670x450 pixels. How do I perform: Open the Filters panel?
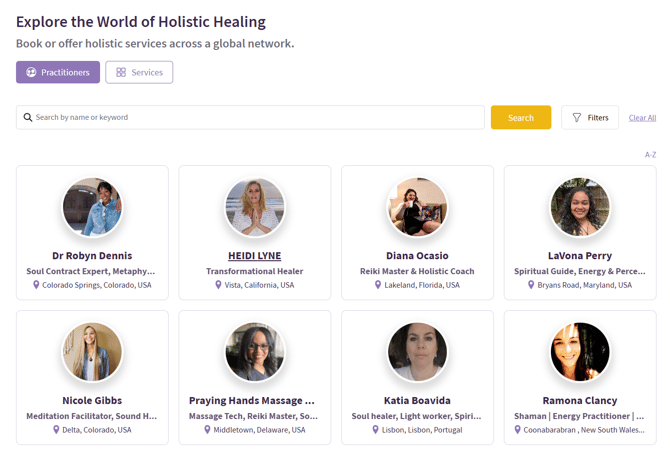point(590,118)
